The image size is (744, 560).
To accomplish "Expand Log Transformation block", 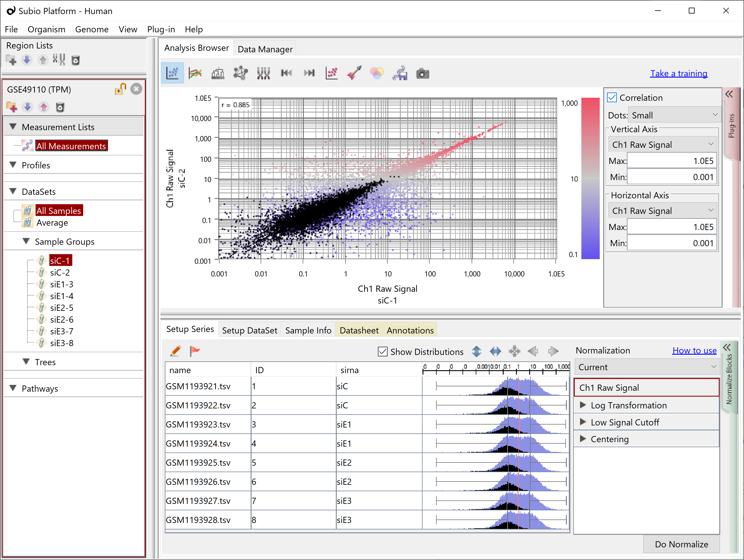I will click(583, 405).
